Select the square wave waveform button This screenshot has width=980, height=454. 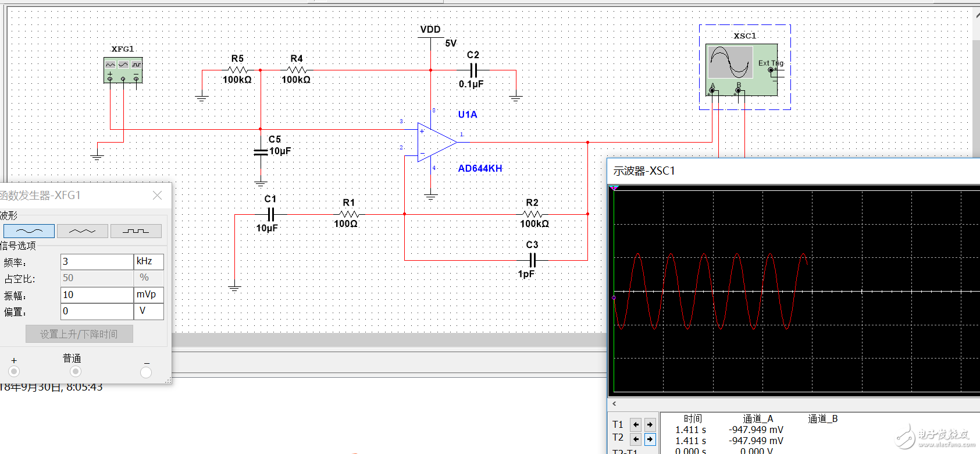(136, 231)
